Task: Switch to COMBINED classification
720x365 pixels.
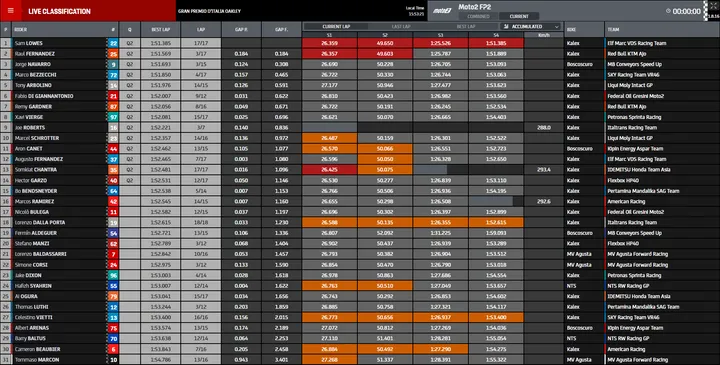Action: coord(478,17)
